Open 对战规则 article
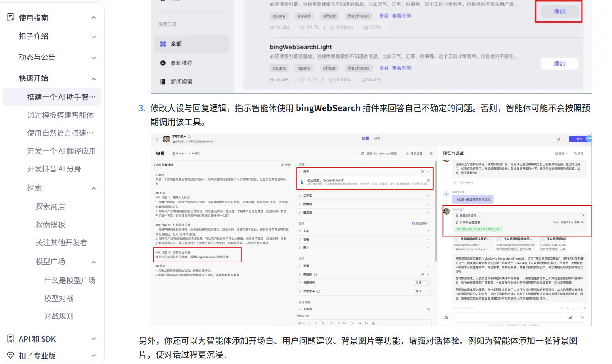The height and width of the screenshot is (364, 612). [x=59, y=316]
